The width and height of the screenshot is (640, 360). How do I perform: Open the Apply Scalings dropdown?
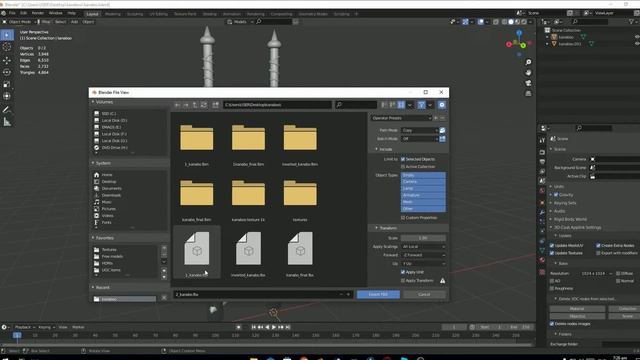pos(423,247)
